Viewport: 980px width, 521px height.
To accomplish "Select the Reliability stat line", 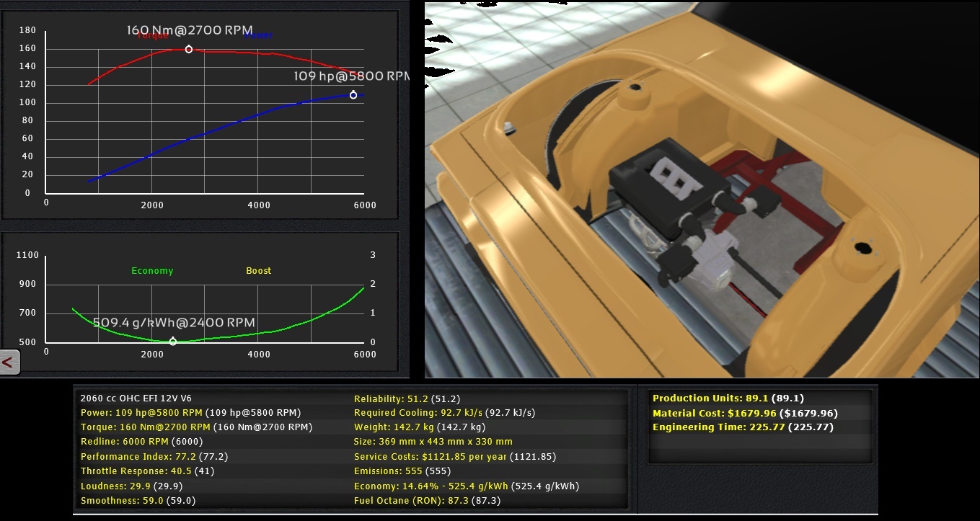I will coord(407,398).
